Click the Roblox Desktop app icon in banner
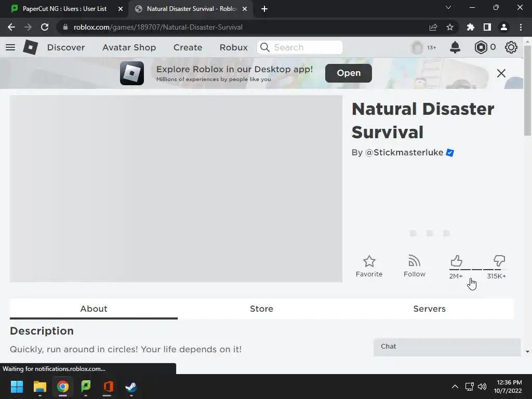532x399 pixels. (132, 73)
